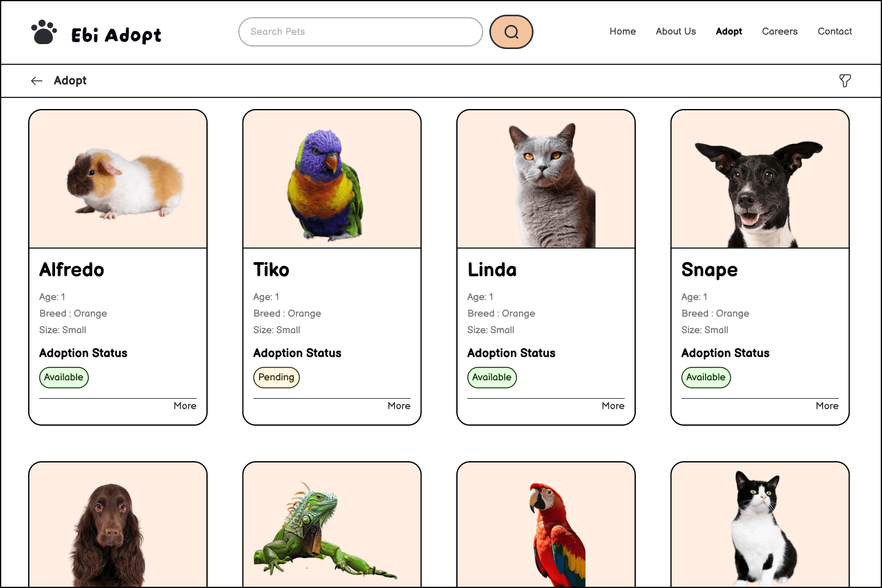Go to the Home nav item

click(623, 31)
